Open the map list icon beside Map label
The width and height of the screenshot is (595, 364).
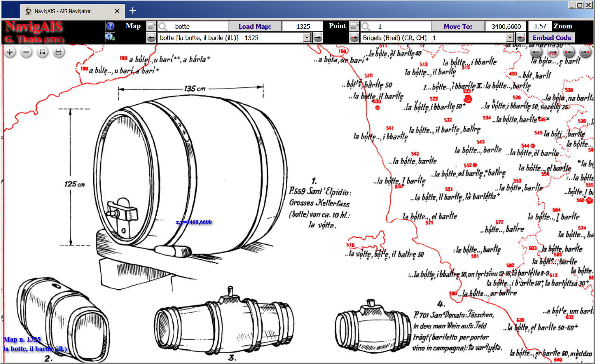[x=151, y=26]
